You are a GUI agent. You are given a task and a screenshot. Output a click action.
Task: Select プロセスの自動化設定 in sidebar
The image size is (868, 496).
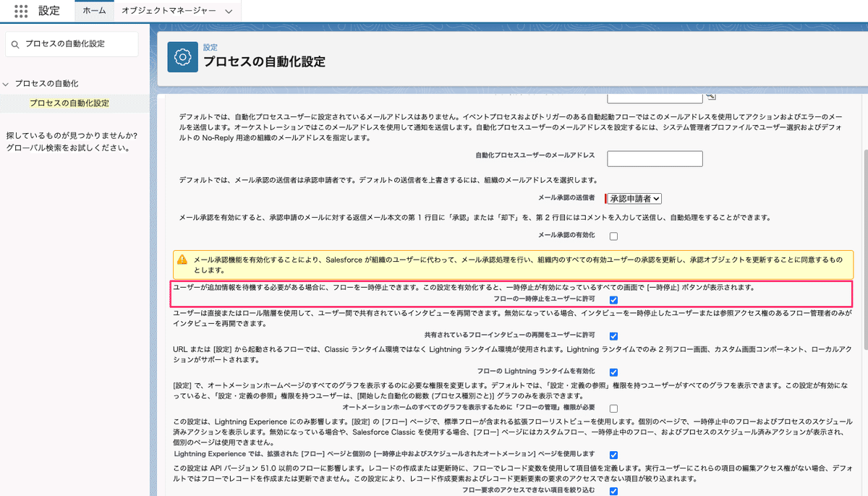pos(69,103)
